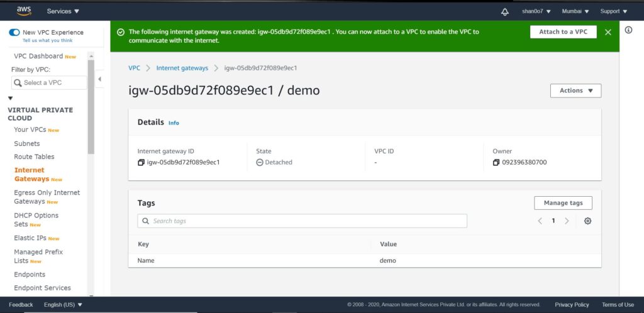Open the Privacy Policy link
Viewport: 644px width, 313px height.
click(572, 305)
